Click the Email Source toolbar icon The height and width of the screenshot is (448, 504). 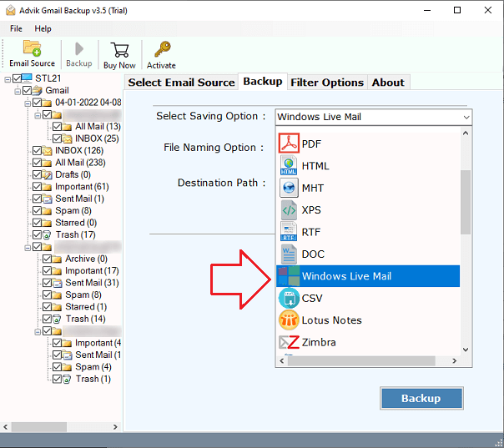33,48
